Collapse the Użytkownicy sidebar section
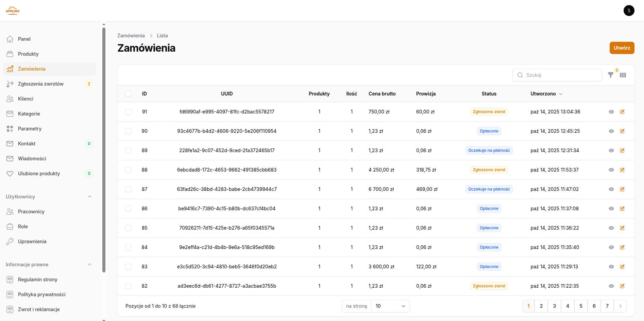Viewport: 644px width, 321px height. (90, 197)
